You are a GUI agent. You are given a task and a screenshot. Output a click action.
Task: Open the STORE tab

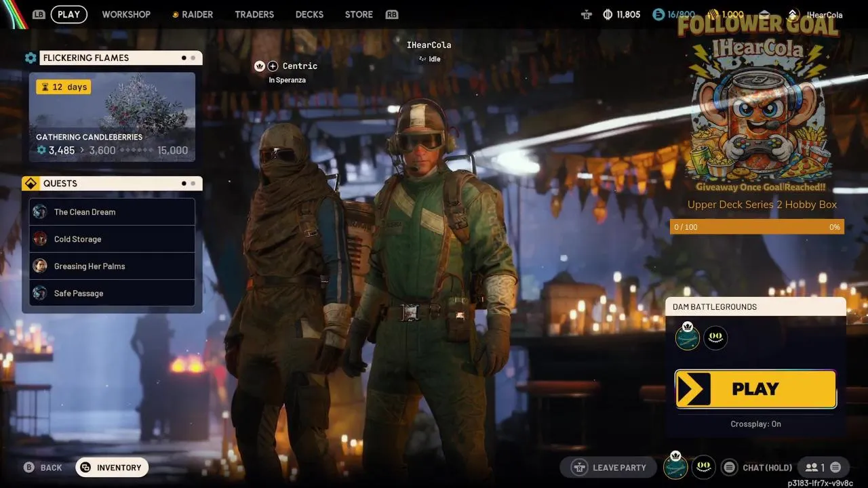(359, 14)
